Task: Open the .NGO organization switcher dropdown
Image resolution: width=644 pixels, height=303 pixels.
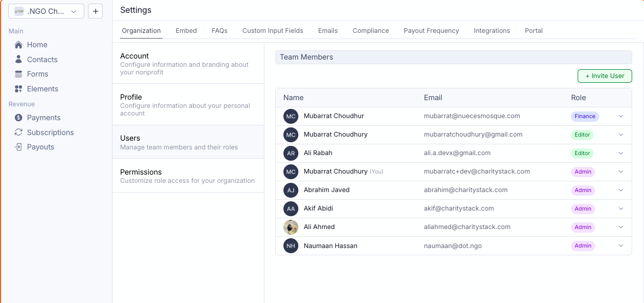Action: coord(46,11)
